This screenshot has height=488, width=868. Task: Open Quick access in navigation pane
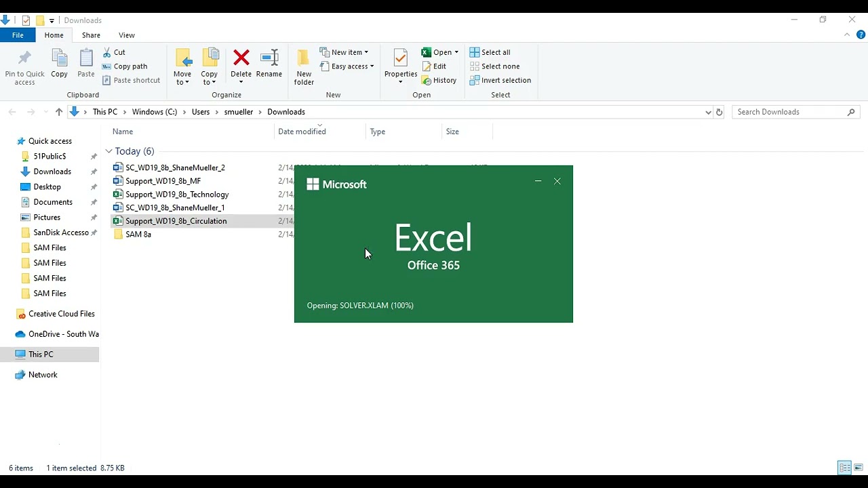click(x=50, y=141)
